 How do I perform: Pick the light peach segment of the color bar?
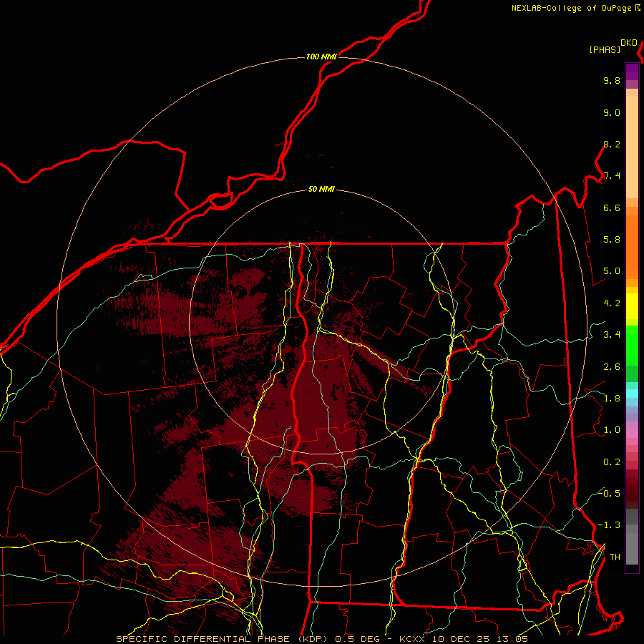coord(632,147)
